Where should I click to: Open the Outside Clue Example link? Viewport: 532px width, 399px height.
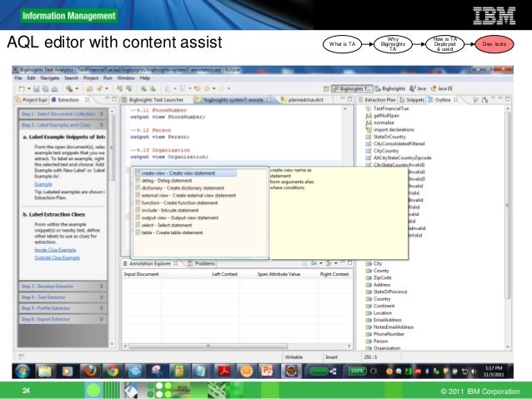(58, 257)
